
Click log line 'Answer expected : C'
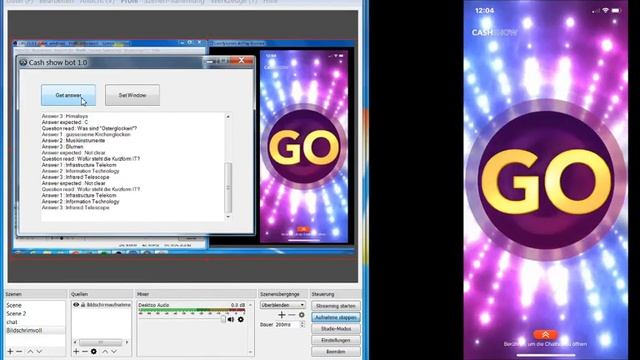[64, 122]
